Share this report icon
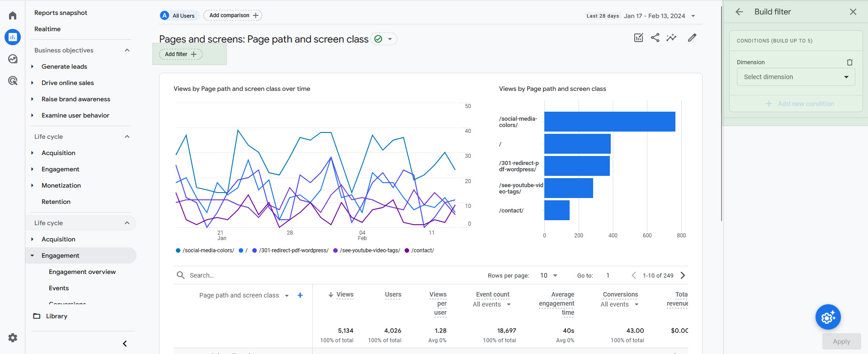868x354 pixels. (x=655, y=38)
